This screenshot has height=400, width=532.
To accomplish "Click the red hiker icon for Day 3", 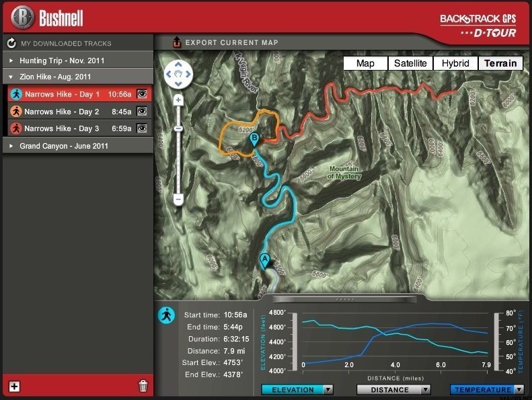I will (16, 128).
